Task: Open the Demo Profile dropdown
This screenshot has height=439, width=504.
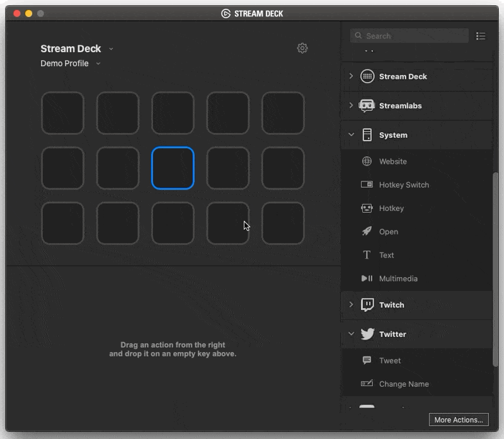Action: click(x=98, y=64)
